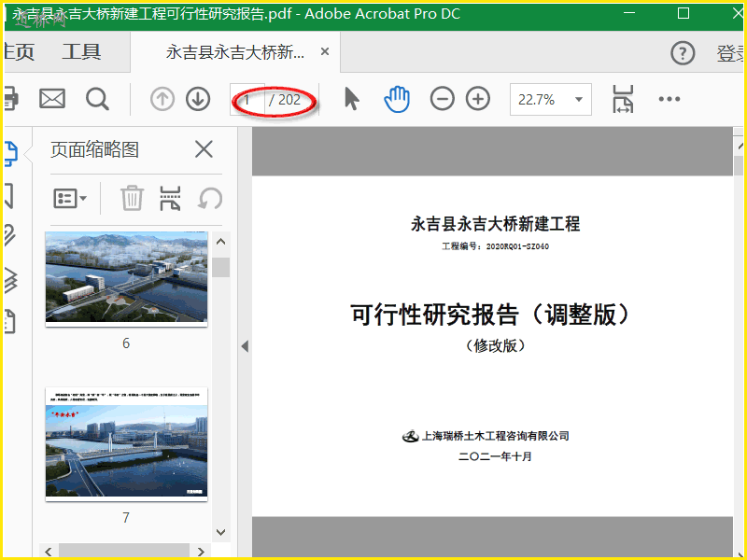Open the search magnifier tool
747x560 pixels.
97,99
